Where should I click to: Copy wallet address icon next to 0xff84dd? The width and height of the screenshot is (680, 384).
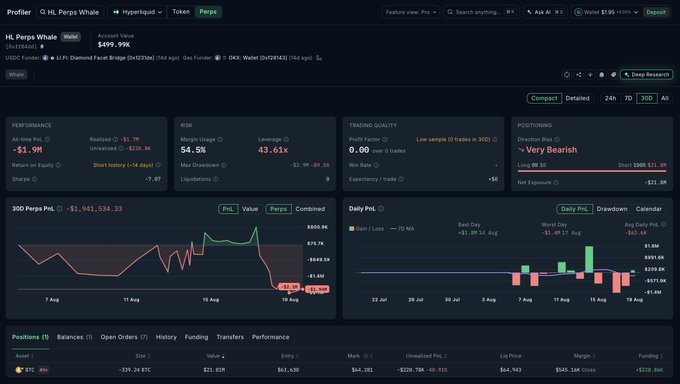pos(42,46)
